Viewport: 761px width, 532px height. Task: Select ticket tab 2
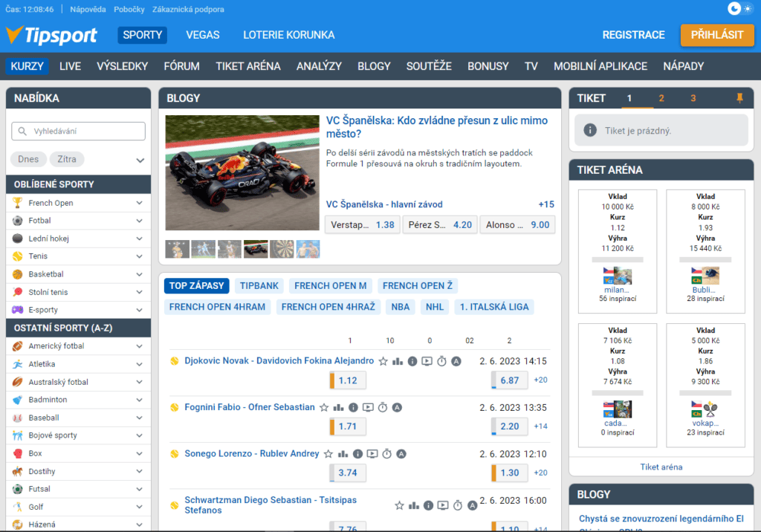(x=661, y=98)
